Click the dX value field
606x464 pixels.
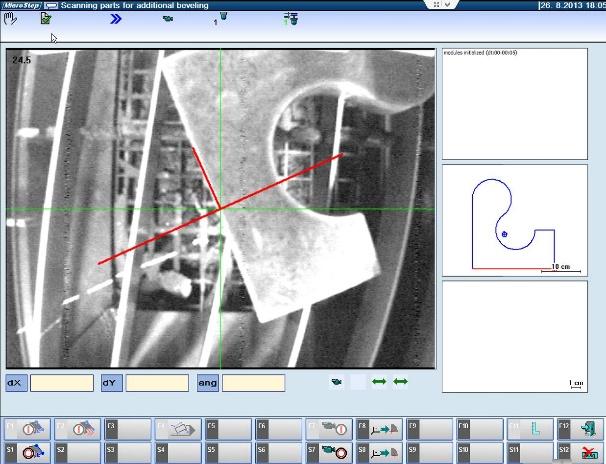point(61,383)
